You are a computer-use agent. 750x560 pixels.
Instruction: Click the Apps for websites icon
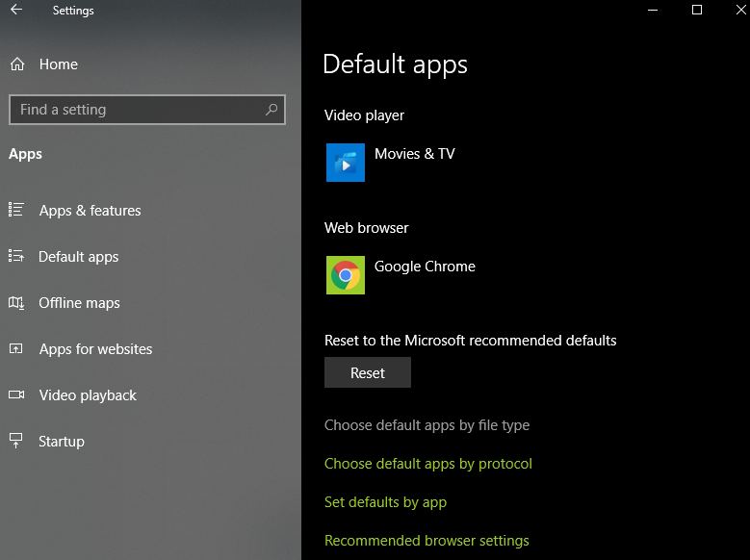point(15,348)
